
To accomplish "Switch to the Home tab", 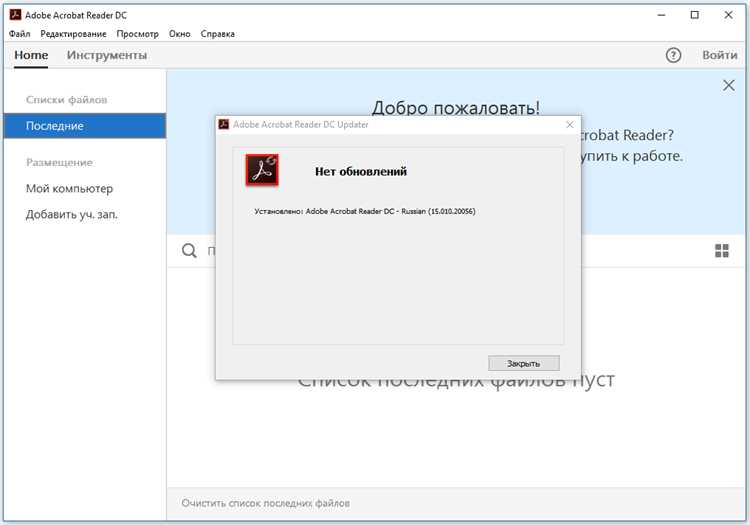I will point(31,55).
